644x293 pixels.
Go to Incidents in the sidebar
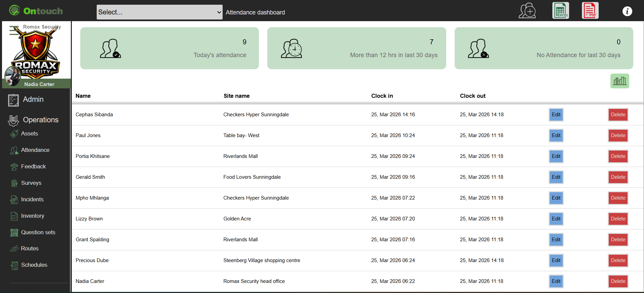click(32, 200)
